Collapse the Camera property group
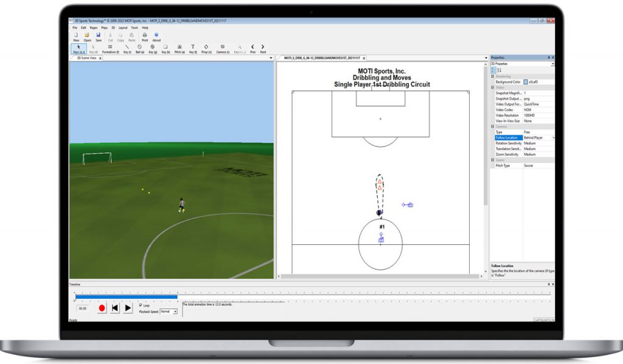623x364 pixels. point(493,126)
